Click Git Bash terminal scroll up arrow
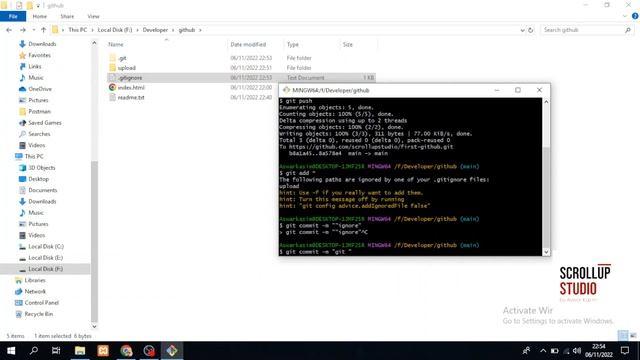 pos(546,102)
